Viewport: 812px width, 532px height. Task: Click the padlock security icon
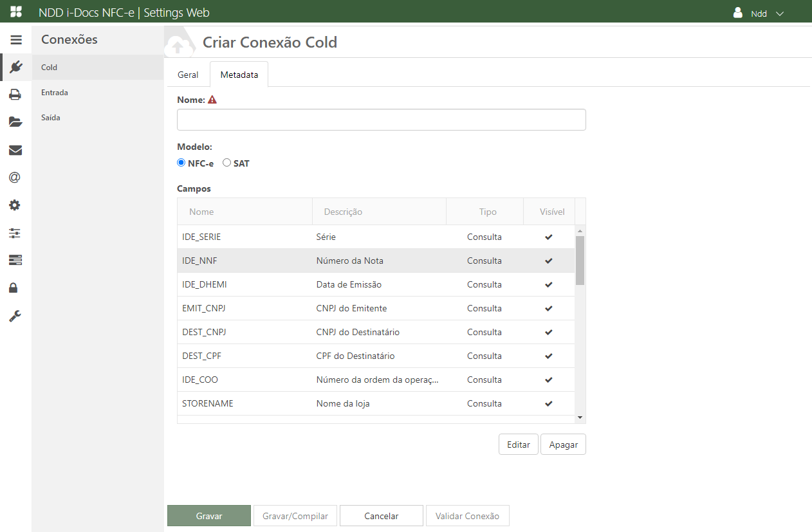click(x=14, y=288)
